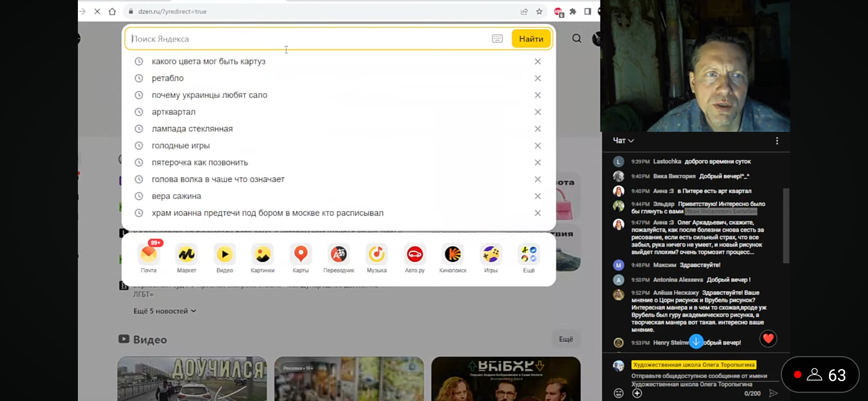Open the Чат dropdown in stream chat
The height and width of the screenshot is (401, 868).
[623, 141]
